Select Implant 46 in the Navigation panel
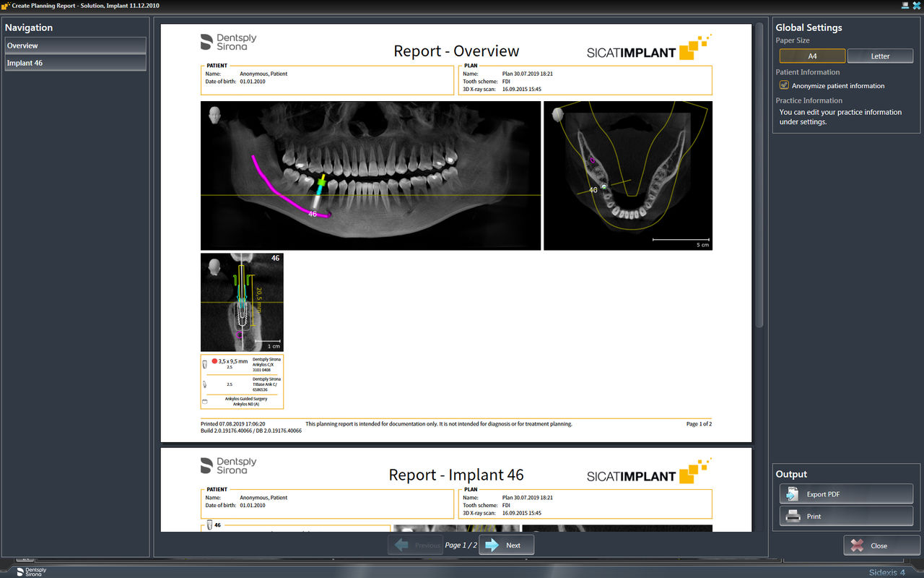 point(75,62)
